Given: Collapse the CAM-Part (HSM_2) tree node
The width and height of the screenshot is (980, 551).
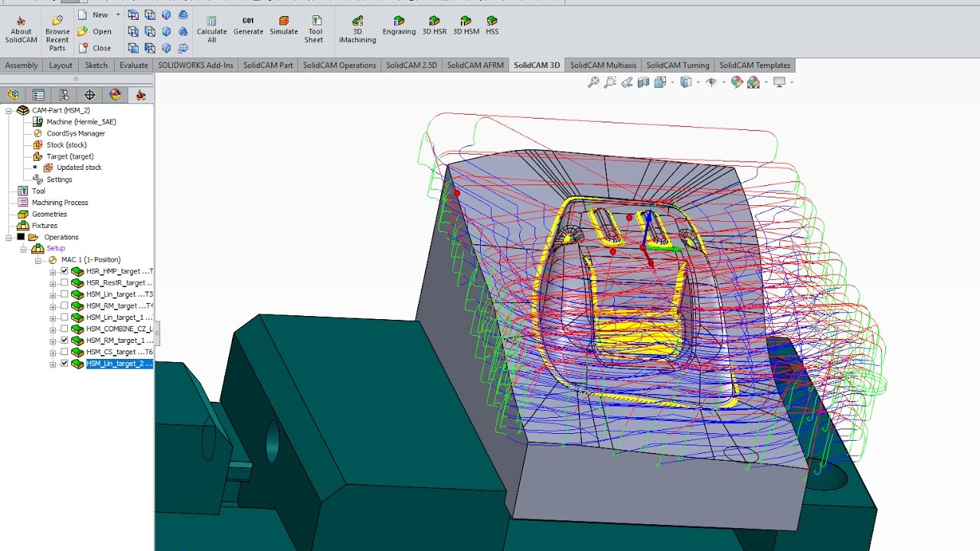Looking at the screenshot, I should click(8, 110).
